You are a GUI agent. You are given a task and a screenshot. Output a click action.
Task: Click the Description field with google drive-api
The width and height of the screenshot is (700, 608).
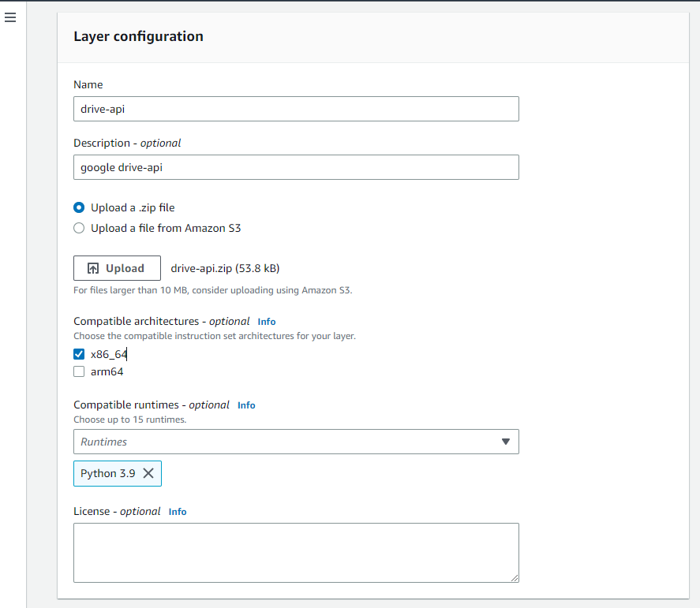(296, 167)
